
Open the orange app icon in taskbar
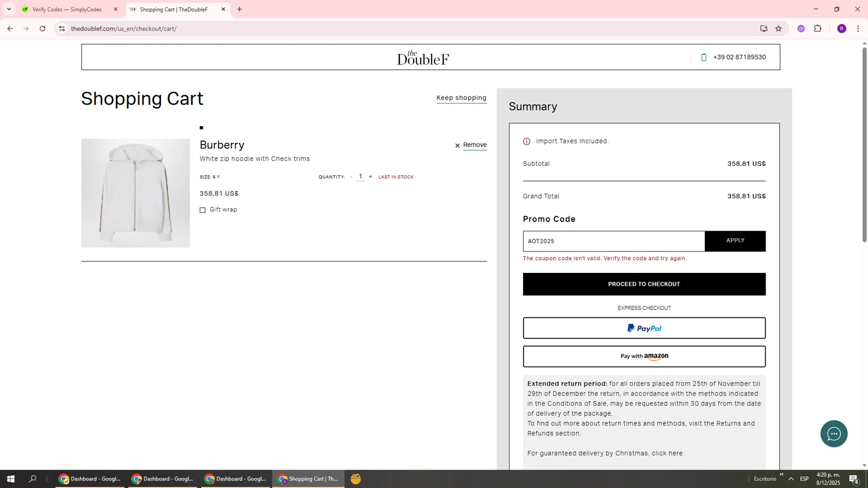[x=356, y=479]
